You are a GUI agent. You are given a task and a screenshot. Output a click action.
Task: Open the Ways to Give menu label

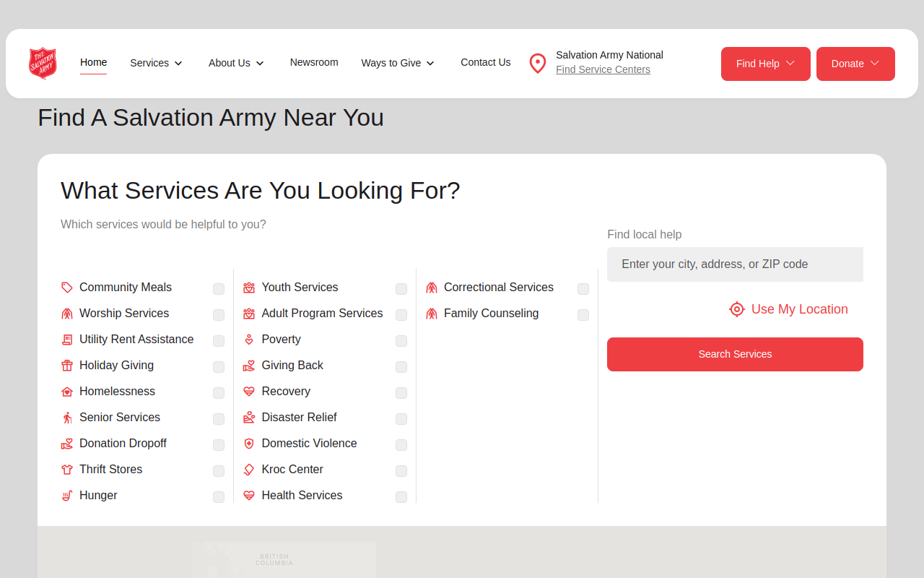coord(391,63)
